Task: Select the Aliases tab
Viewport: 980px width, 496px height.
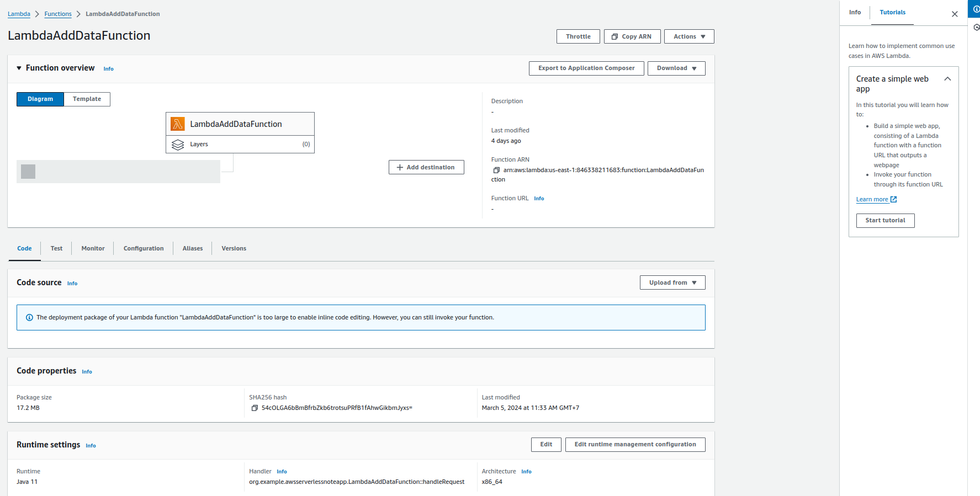Action: click(193, 249)
